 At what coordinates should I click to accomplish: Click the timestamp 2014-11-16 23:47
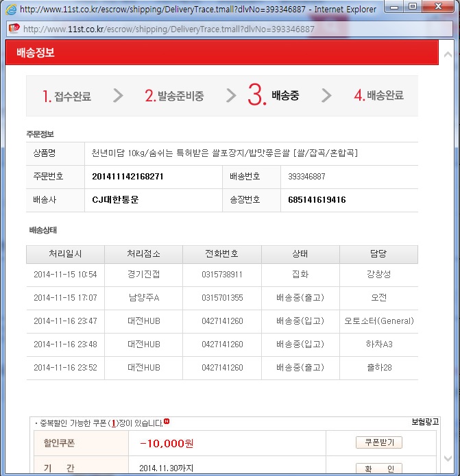65,321
